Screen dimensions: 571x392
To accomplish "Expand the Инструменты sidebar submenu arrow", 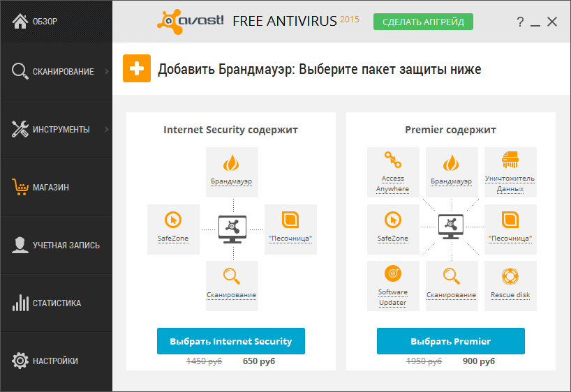I will pyautogui.click(x=106, y=129).
